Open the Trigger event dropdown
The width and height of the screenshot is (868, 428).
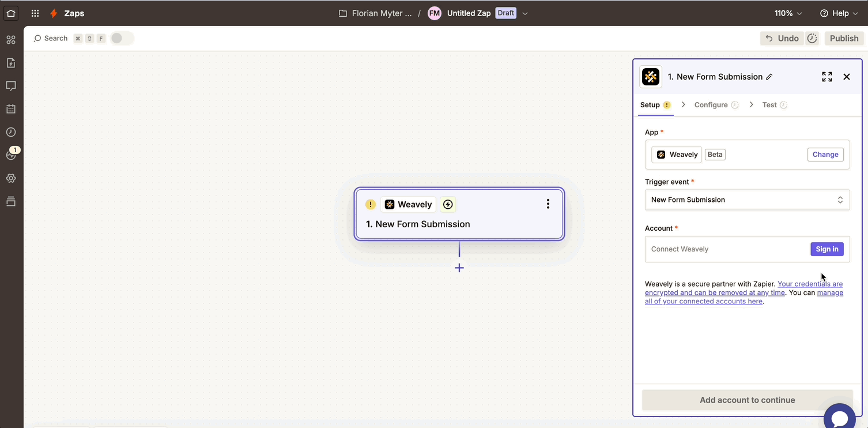click(748, 200)
